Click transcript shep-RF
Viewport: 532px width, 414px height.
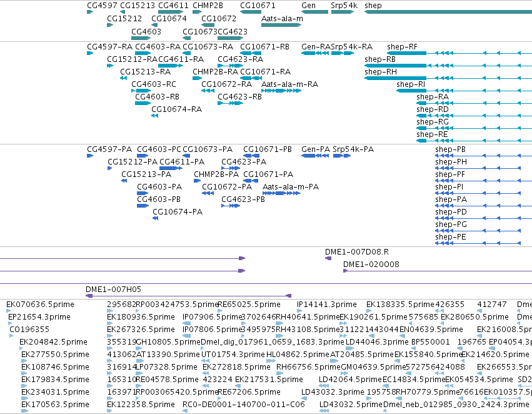pos(402,46)
